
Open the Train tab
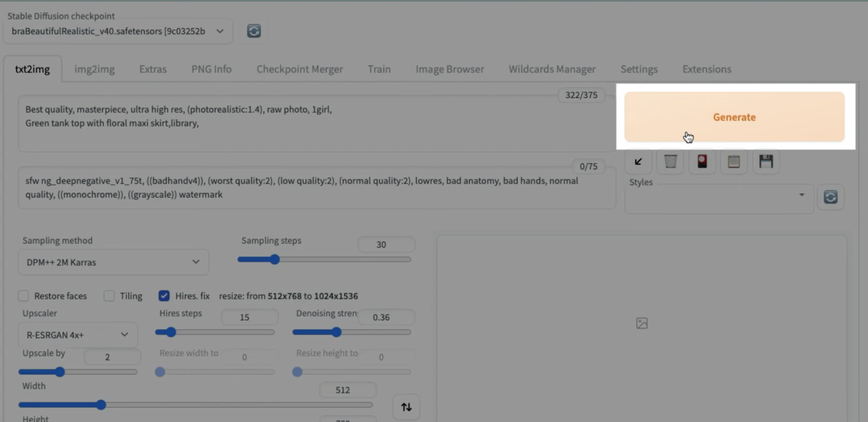pyautogui.click(x=379, y=69)
